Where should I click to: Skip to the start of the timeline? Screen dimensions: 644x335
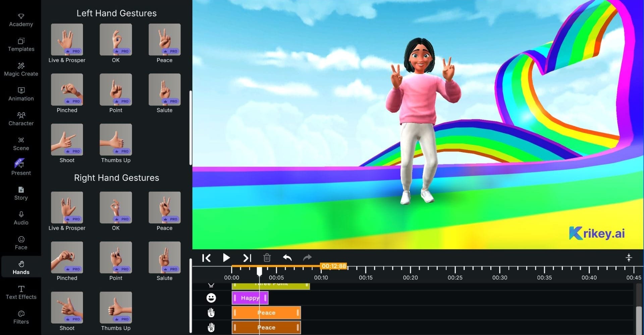click(x=206, y=258)
